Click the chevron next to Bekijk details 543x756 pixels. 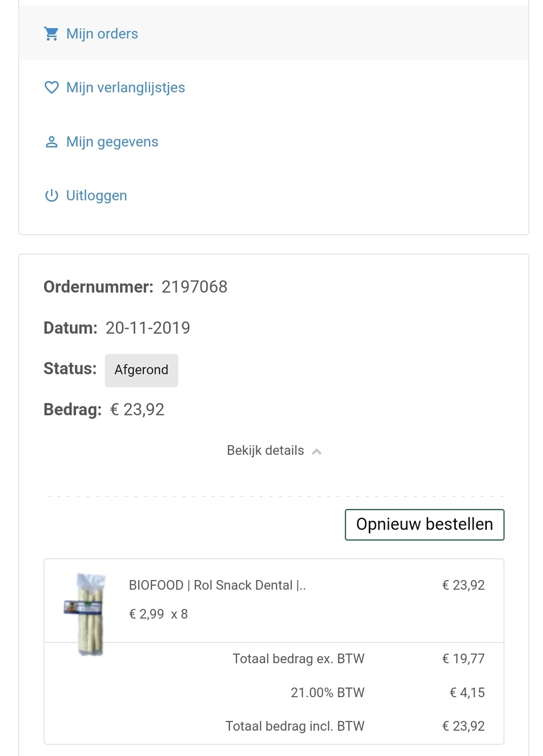(316, 451)
